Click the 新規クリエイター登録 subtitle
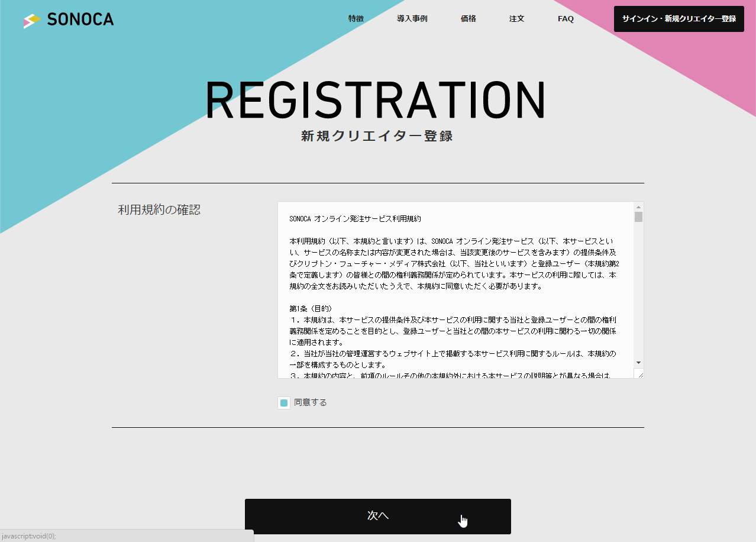This screenshot has height=542, width=756. coord(377,136)
